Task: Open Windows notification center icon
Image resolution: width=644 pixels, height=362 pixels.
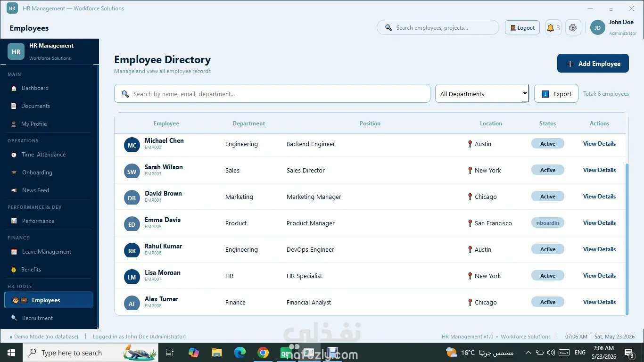Action: click(x=629, y=353)
